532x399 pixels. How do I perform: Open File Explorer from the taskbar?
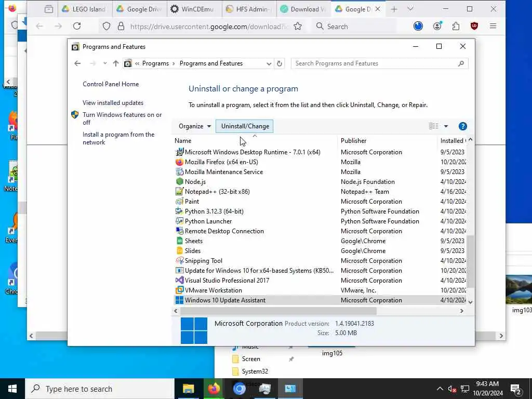[x=188, y=389]
